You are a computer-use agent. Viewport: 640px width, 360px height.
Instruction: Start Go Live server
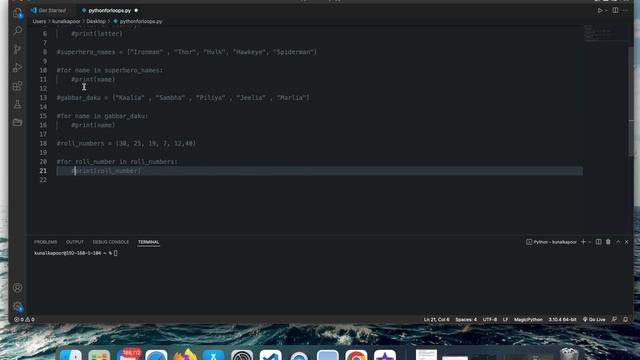[594, 320]
